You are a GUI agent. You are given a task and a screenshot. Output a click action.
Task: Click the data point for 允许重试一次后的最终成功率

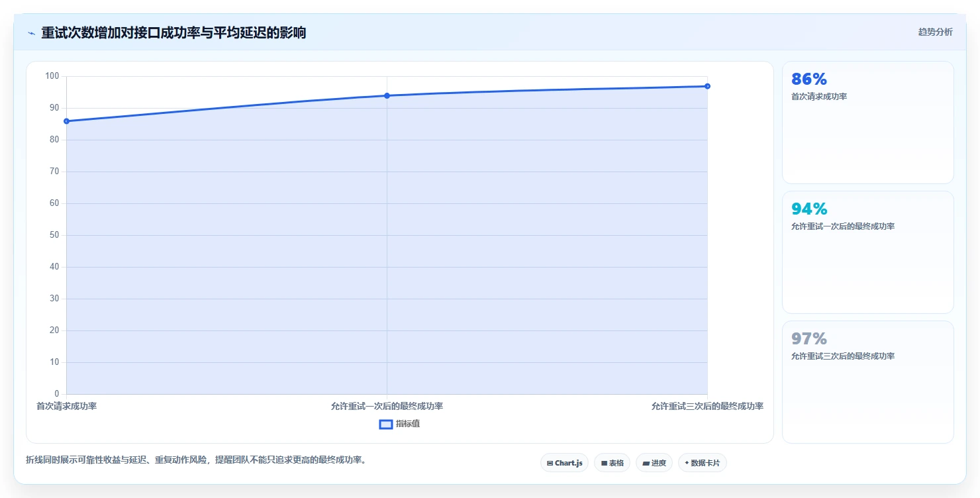(387, 96)
